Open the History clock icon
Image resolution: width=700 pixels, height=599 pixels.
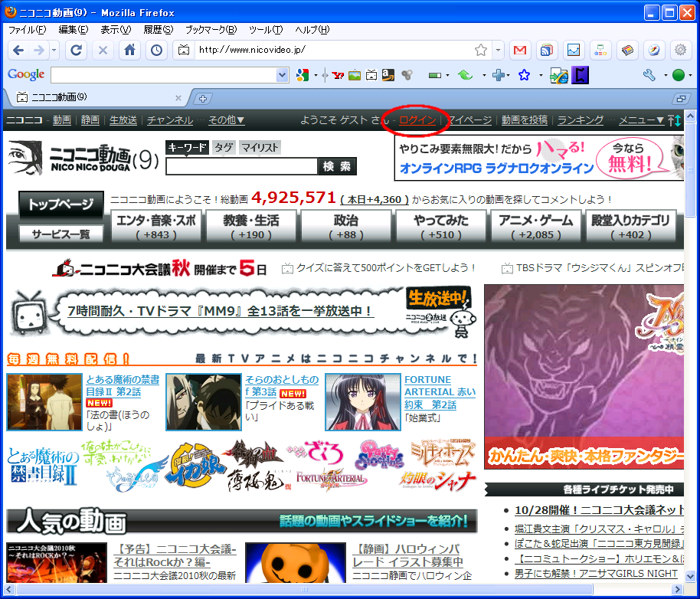point(156,51)
